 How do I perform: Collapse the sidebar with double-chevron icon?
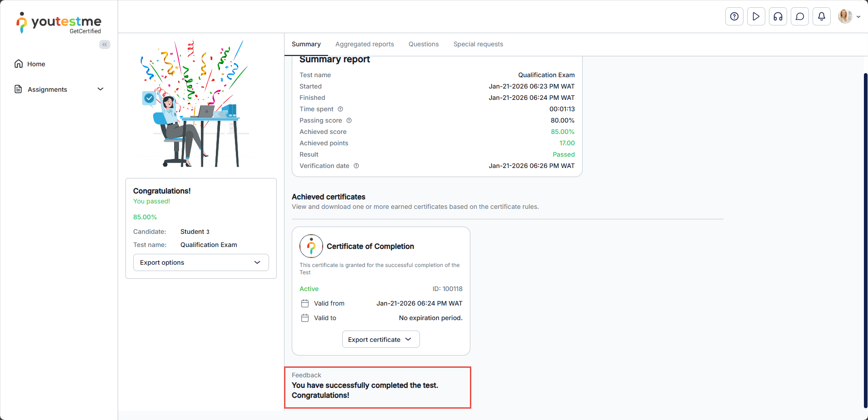(x=105, y=44)
